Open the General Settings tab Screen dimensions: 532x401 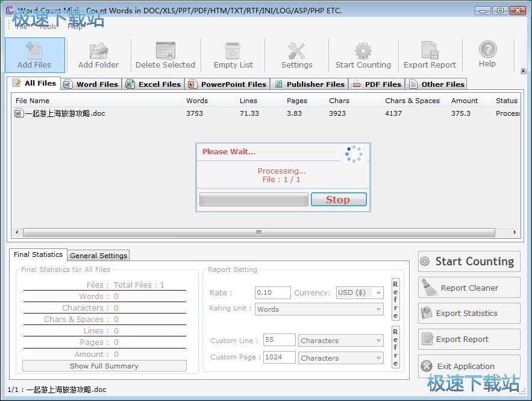(98, 256)
